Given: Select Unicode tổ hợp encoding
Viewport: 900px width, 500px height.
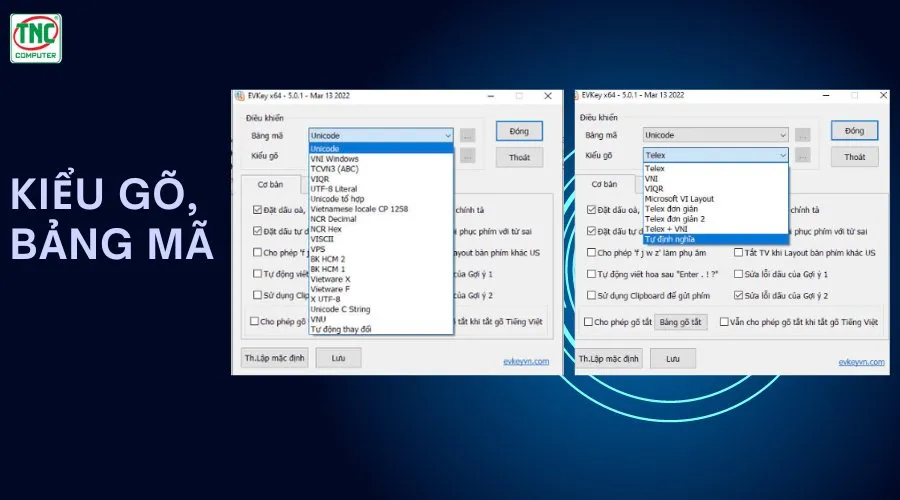Looking at the screenshot, I should (381, 199).
